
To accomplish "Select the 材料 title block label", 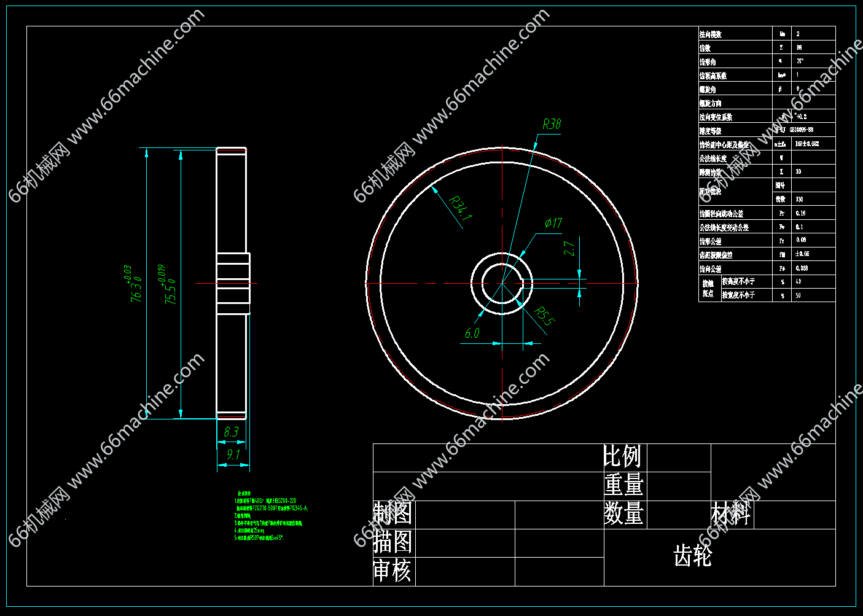I will [731, 513].
